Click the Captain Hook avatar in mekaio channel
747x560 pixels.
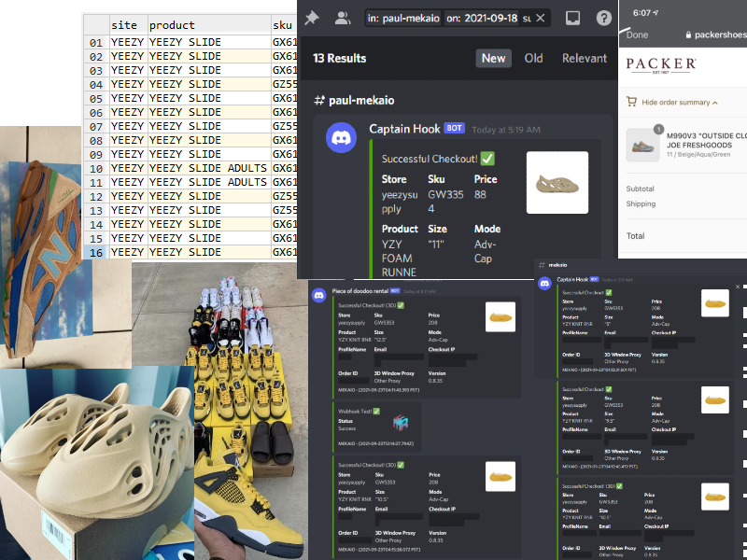544,284
